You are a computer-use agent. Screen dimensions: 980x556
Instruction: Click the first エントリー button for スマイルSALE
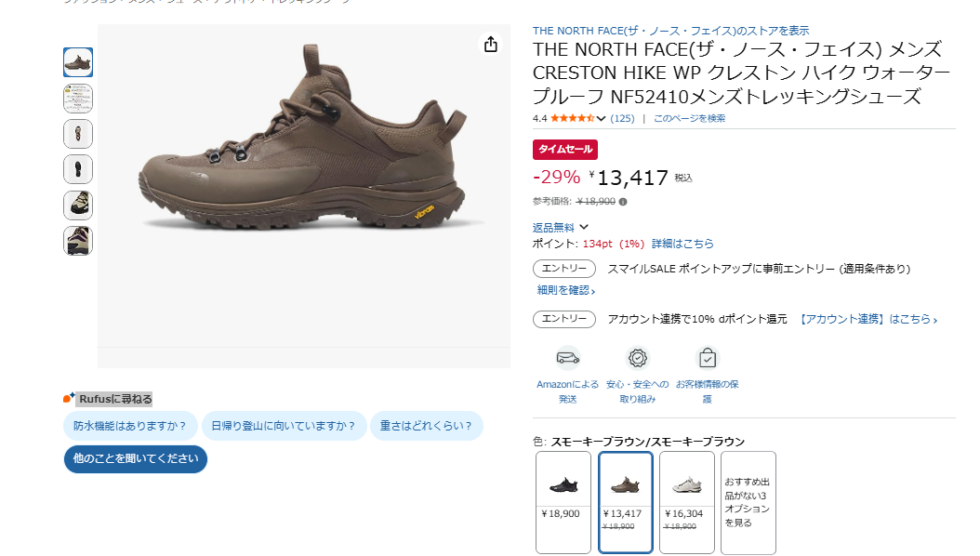point(563,269)
